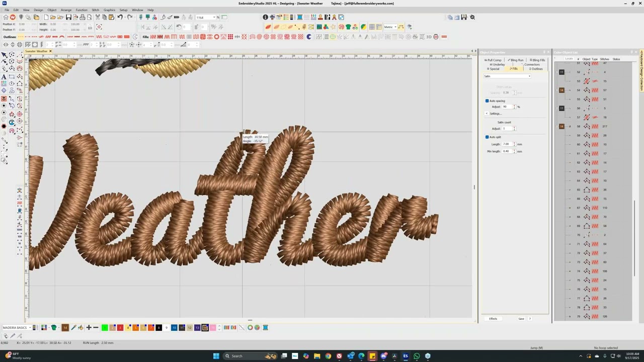Select the black color 8 swatch
The width and height of the screenshot is (644, 362).
click(x=158, y=328)
